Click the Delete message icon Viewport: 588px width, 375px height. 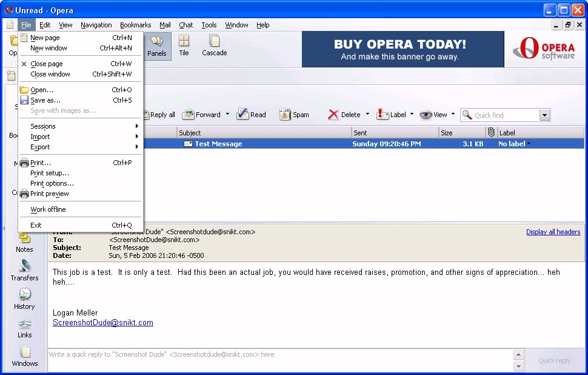pyautogui.click(x=333, y=114)
